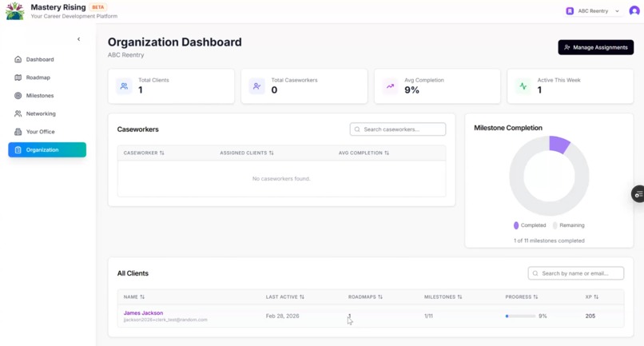Select Networking in the sidebar

point(47,113)
